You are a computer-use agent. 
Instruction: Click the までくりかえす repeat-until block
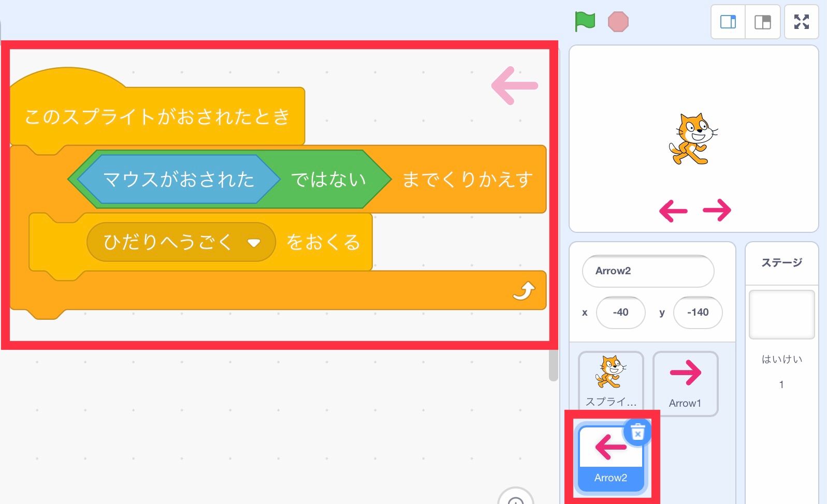pos(468,179)
